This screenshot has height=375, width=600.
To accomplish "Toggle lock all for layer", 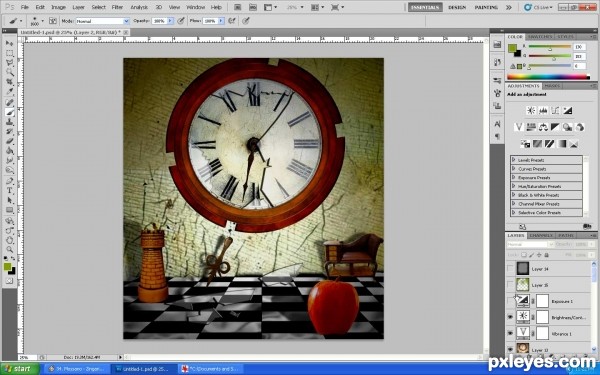I will [x=546, y=255].
